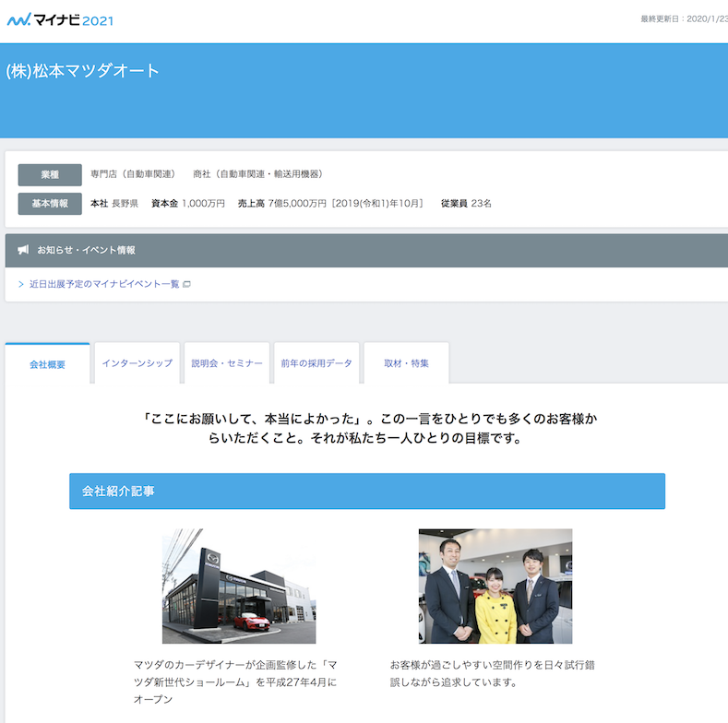Image resolution: width=728 pixels, height=723 pixels.
Task: Click the マツダのカーデザイナー caption text
Action: (x=235, y=682)
